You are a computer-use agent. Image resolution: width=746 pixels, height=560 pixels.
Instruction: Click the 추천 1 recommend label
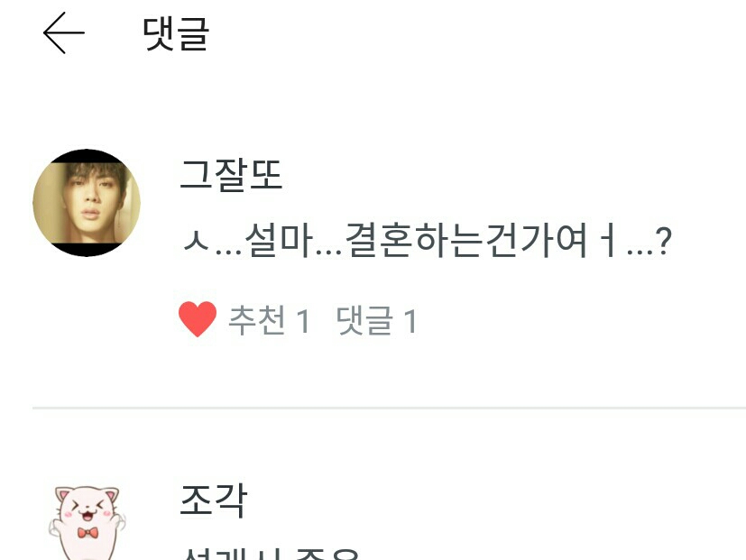(x=270, y=320)
